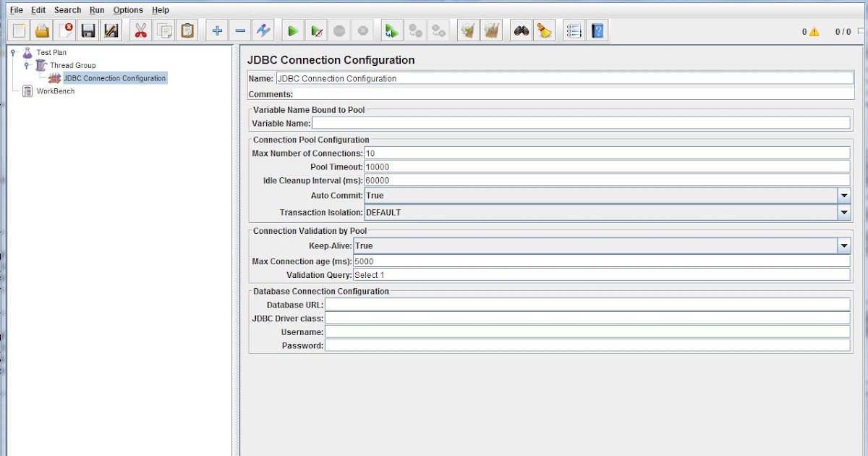Start remote servers with green arrows icon
This screenshot has width=868, height=456.
click(391, 30)
